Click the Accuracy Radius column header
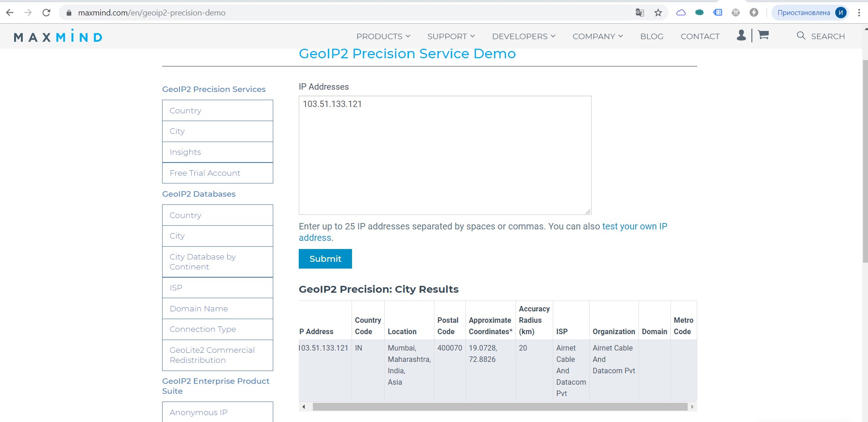This screenshot has height=422, width=868. pyautogui.click(x=534, y=320)
